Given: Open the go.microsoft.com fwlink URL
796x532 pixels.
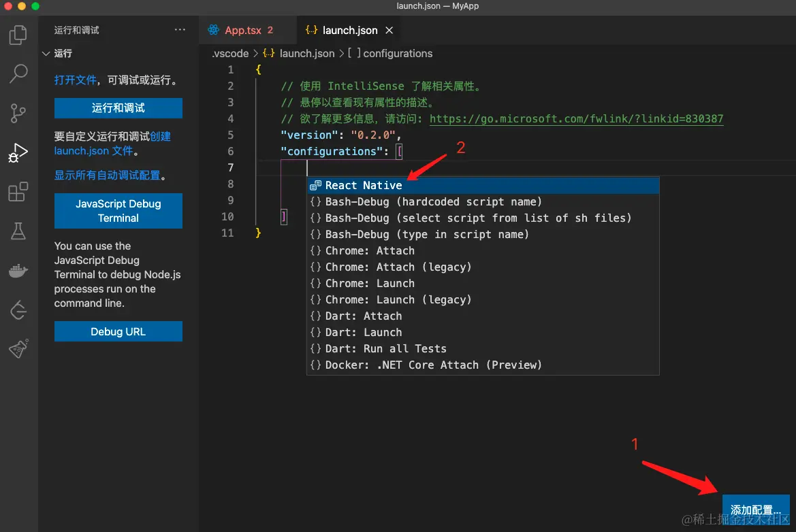Looking at the screenshot, I should 576,118.
